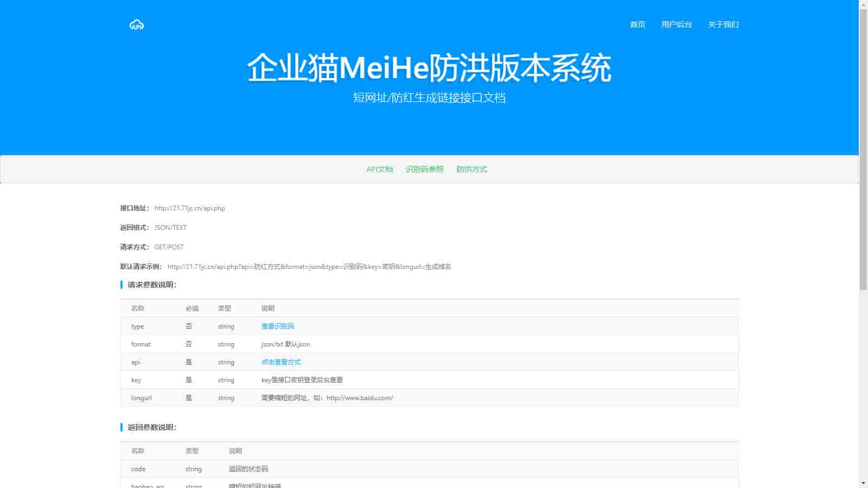Click the 请求参数说明 section heading
Viewport: 868px width, 488px height.
[152, 285]
